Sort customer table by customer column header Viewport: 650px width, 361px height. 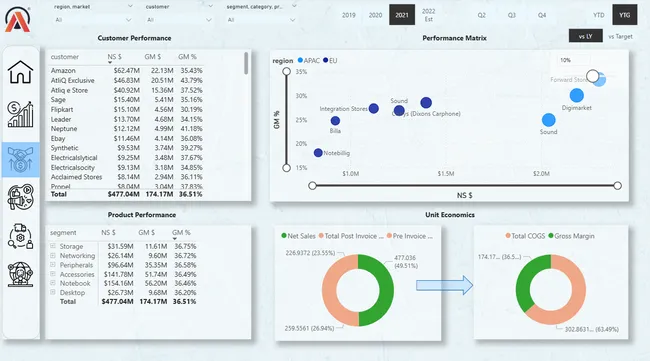click(x=65, y=57)
